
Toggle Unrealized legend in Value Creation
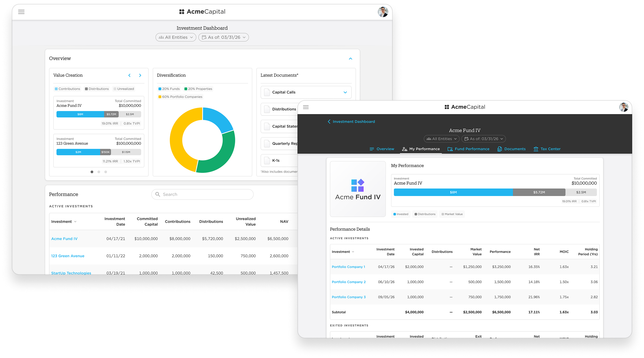pyautogui.click(x=124, y=89)
